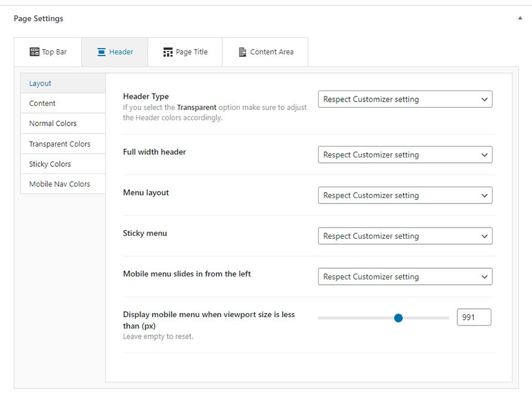Click the viewport size field showing 991
Viewport: 532px width, 395px height.
[x=474, y=317]
